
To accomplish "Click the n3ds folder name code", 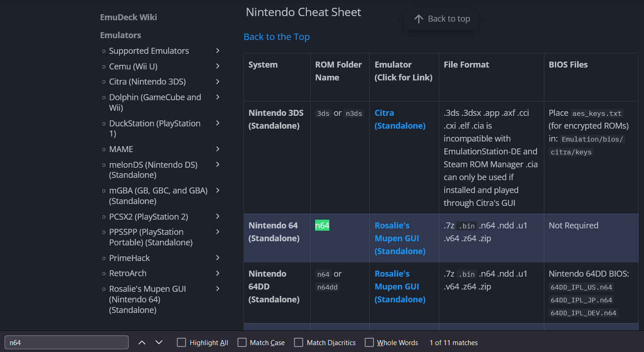I will coord(354,113).
